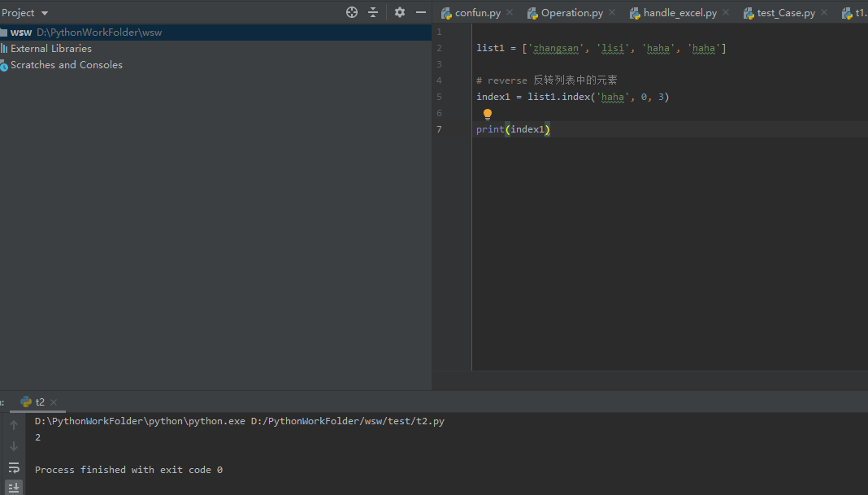Select External Libraries node
The height and width of the screenshot is (495, 868).
pyautogui.click(x=51, y=49)
